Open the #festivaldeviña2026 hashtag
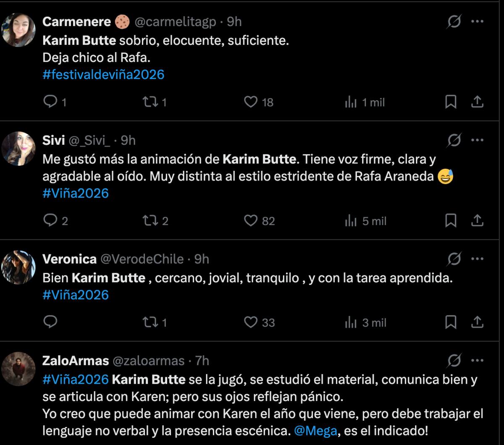The width and height of the screenshot is (504, 445). (x=103, y=74)
